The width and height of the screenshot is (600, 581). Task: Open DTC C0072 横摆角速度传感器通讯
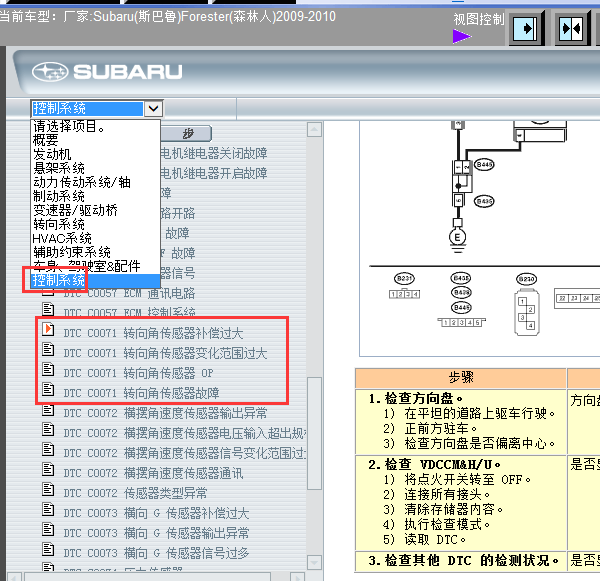point(153,473)
